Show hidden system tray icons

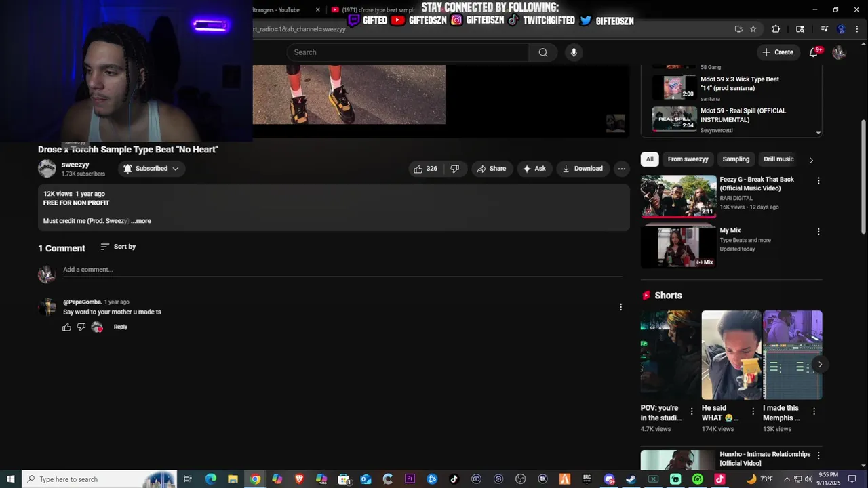786,479
